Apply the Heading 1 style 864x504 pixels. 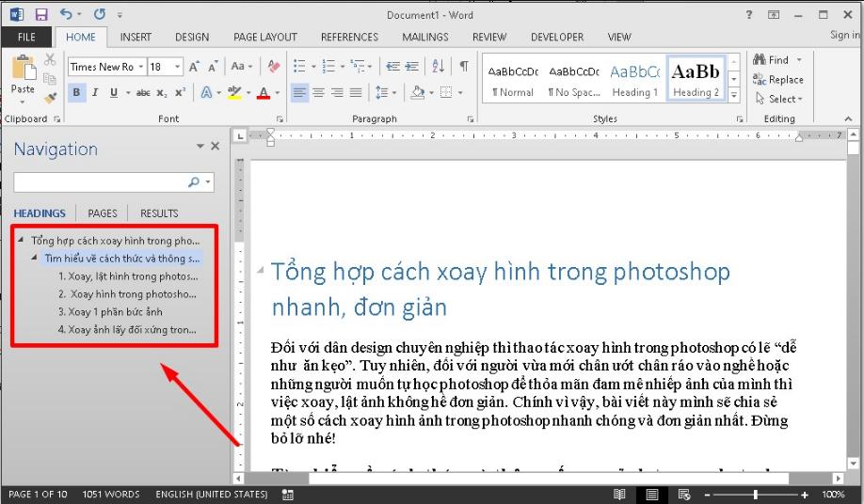pyautogui.click(x=634, y=80)
